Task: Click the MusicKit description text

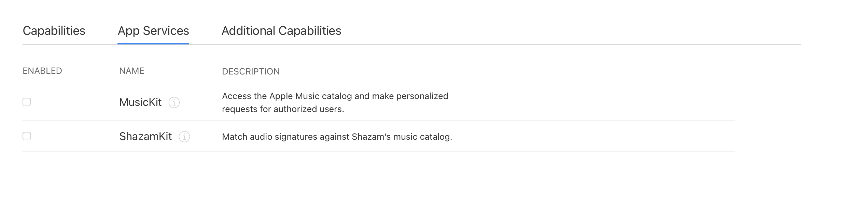Action: 335,102
